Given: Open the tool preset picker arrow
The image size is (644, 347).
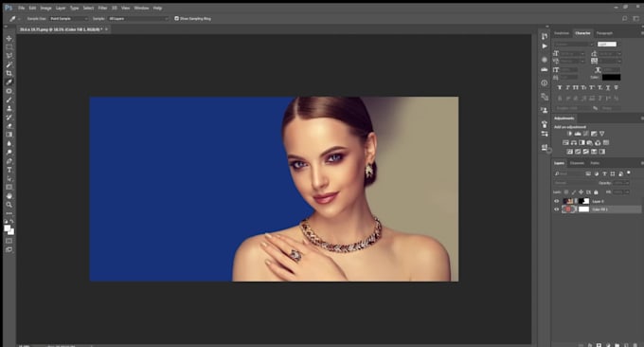Looking at the screenshot, I should [19, 19].
